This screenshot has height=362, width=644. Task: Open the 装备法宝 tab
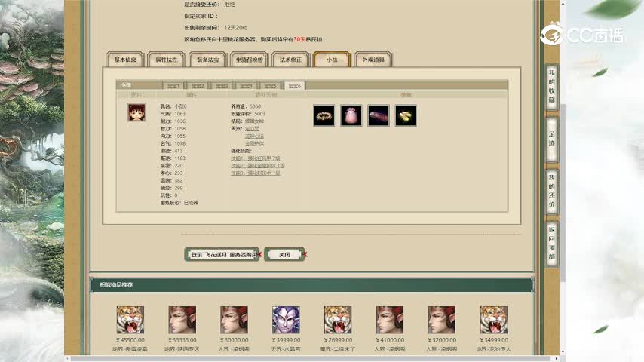tap(208, 60)
